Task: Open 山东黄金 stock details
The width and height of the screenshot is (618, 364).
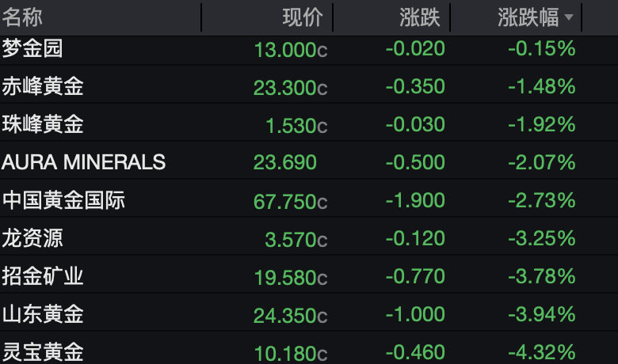Action: (43, 314)
